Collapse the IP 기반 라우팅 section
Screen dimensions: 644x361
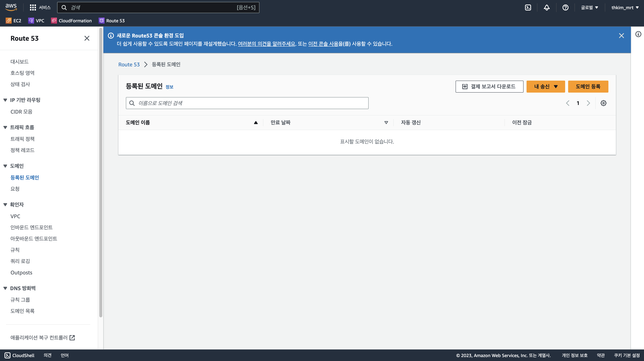5,100
